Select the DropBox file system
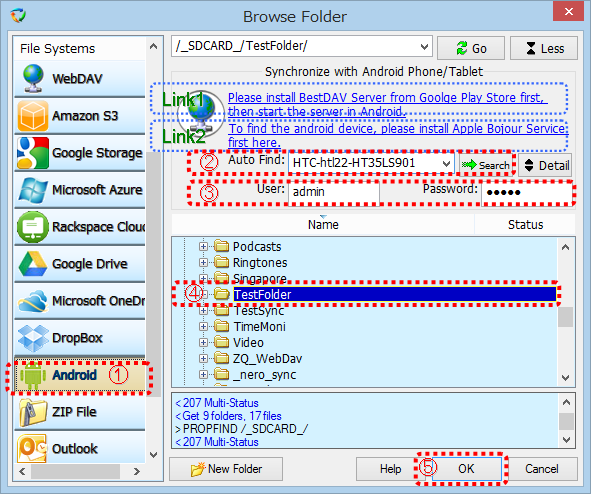 pyautogui.click(x=80, y=338)
